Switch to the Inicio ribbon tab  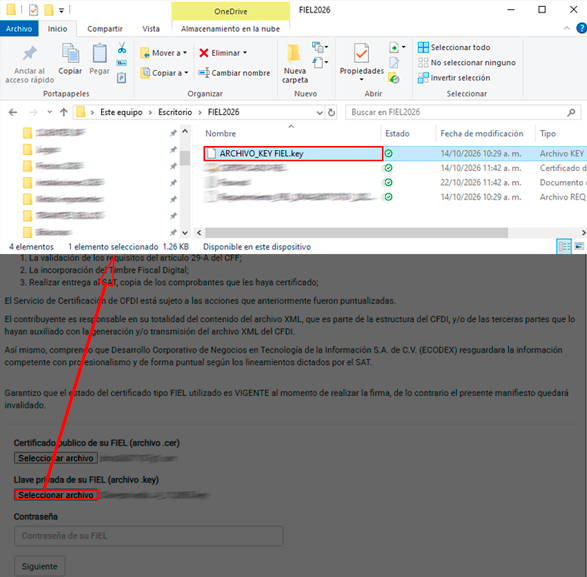(57, 29)
